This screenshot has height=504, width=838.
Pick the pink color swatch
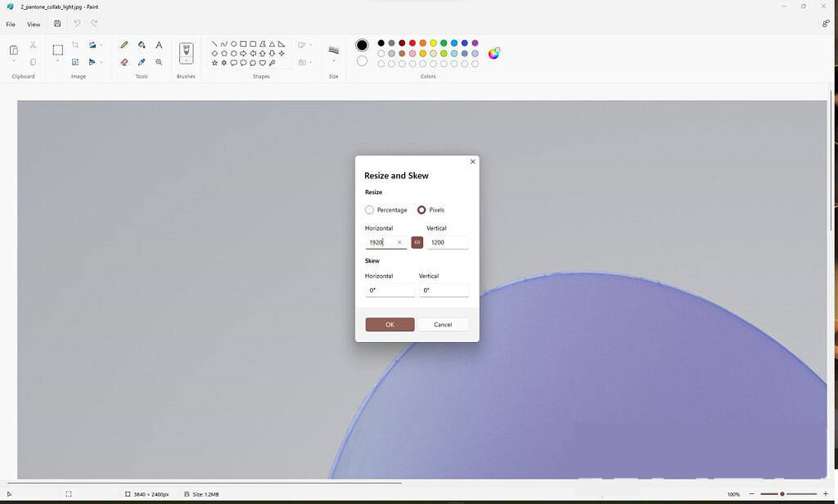[412, 53]
